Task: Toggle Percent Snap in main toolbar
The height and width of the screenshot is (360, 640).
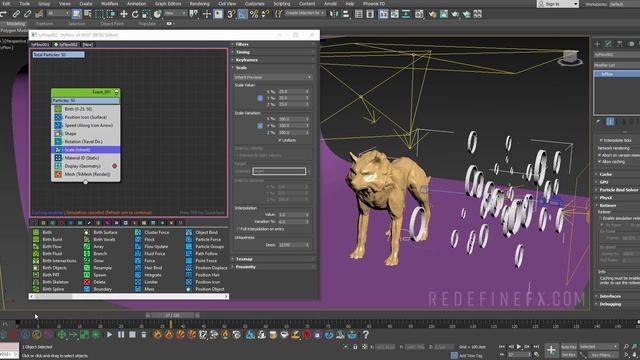Action: pos(254,14)
